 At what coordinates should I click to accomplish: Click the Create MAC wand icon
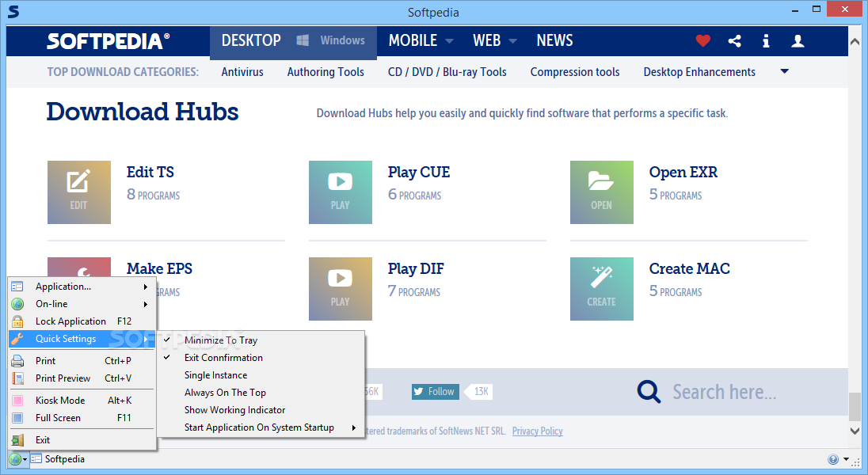(x=602, y=288)
